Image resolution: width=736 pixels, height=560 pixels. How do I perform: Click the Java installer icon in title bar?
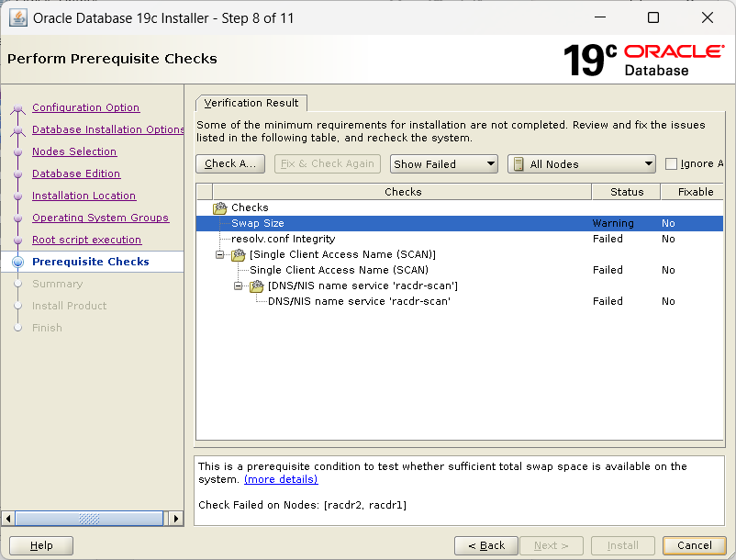pos(17,17)
